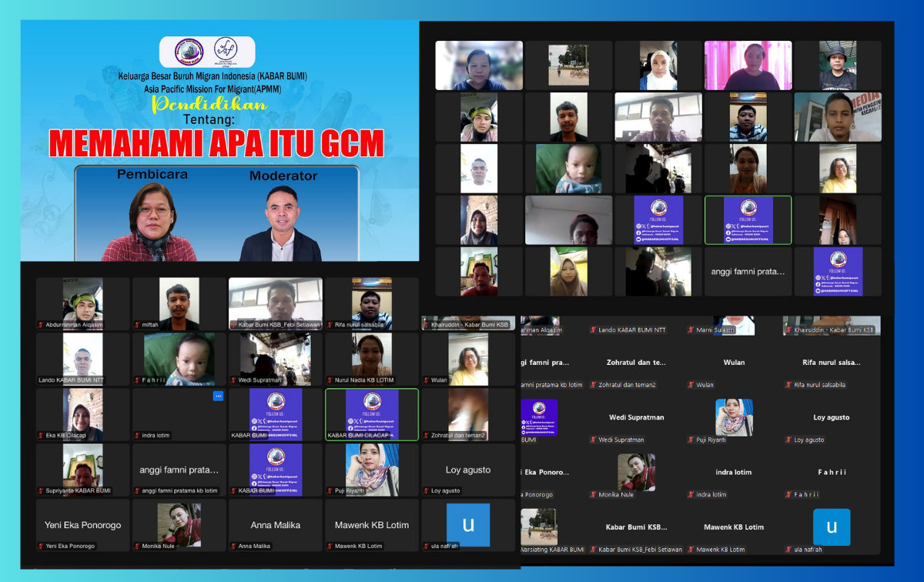Click the Pembicara speaker photo on the banner

149,222
